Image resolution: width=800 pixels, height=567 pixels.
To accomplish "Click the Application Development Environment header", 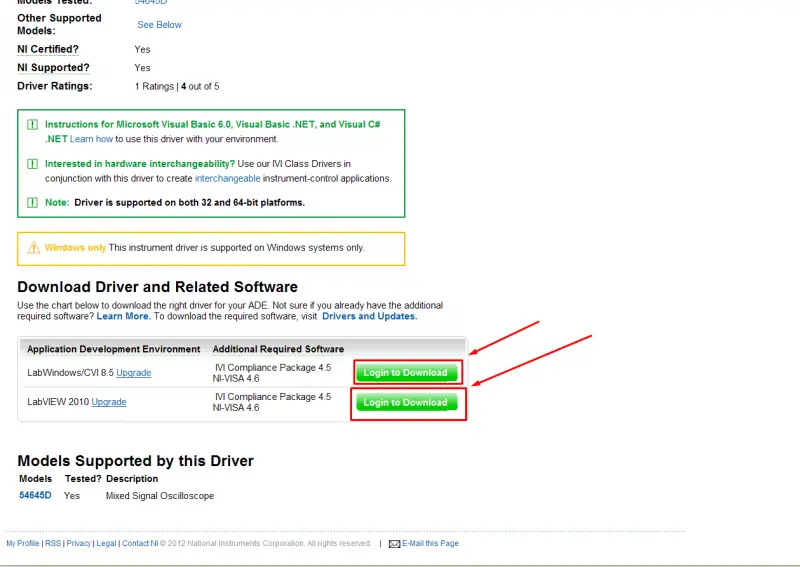I will pyautogui.click(x=113, y=349).
